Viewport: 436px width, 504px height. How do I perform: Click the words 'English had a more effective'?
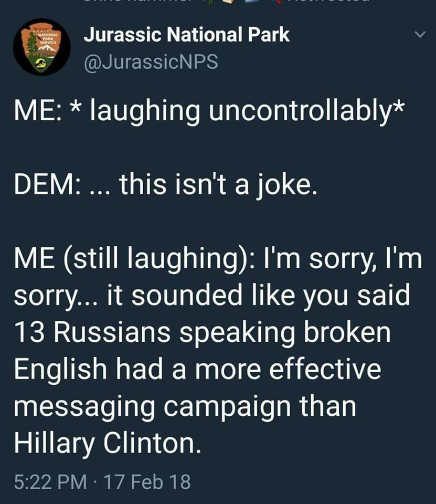pos(198,369)
